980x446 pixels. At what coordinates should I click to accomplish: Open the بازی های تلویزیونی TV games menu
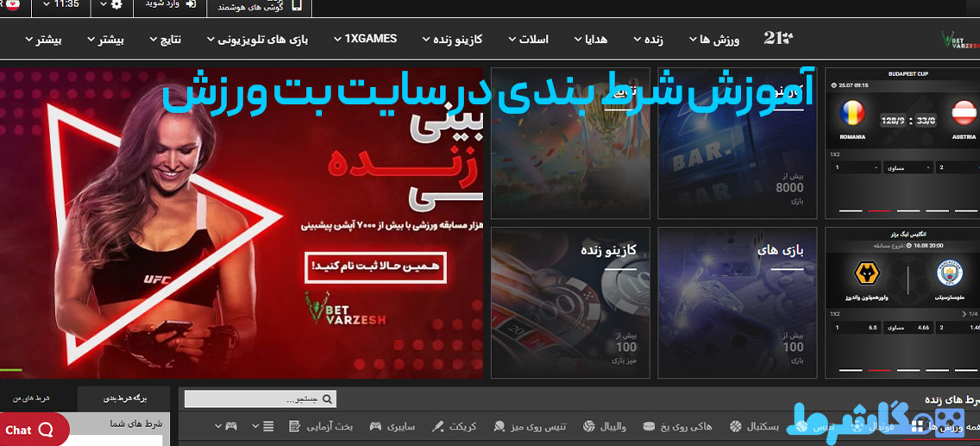pyautogui.click(x=257, y=40)
